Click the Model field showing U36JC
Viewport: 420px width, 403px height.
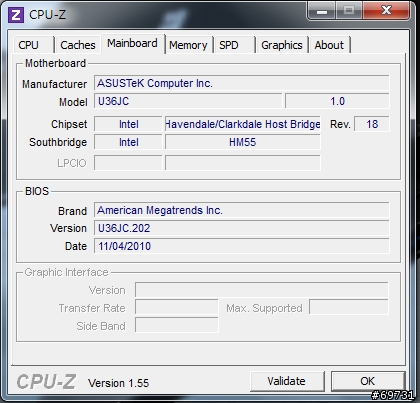188,101
